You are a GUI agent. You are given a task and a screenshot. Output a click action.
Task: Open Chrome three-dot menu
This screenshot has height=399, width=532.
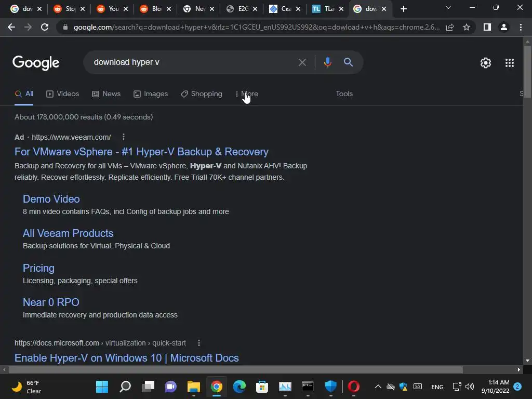point(521,27)
